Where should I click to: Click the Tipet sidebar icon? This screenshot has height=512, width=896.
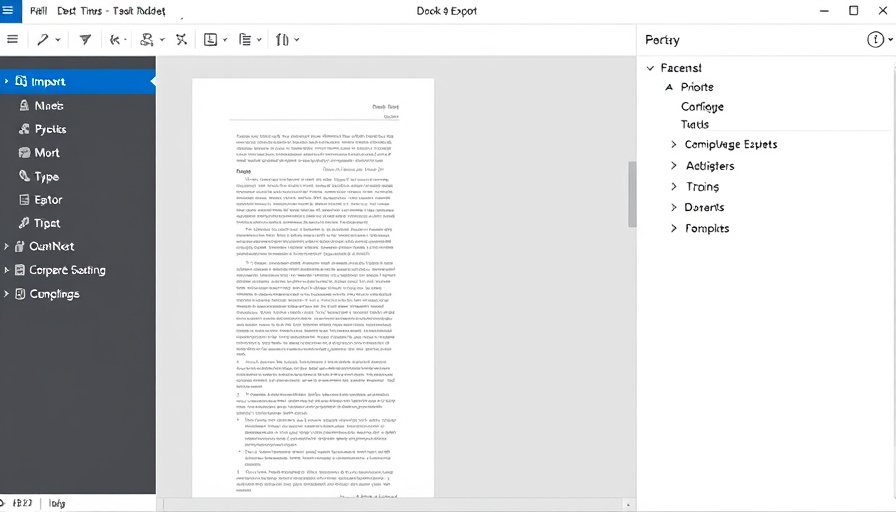tap(24, 223)
